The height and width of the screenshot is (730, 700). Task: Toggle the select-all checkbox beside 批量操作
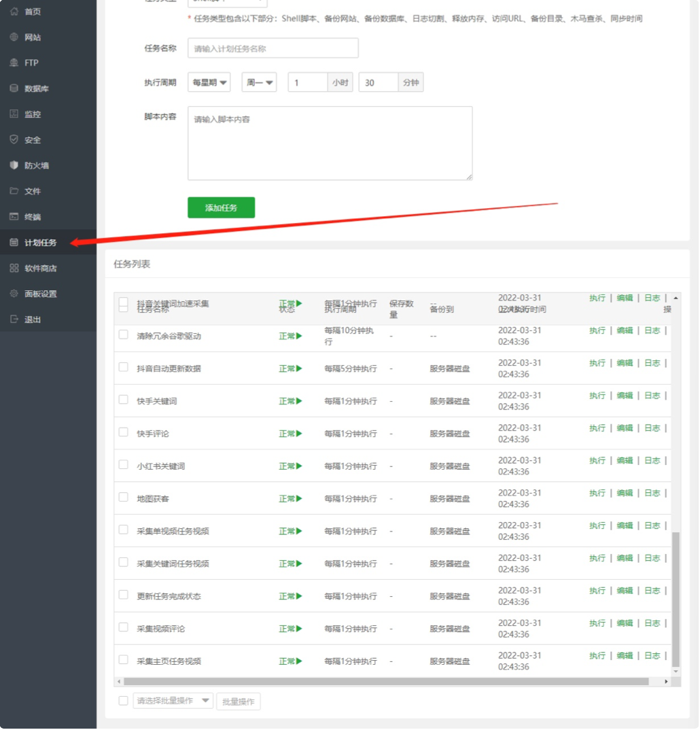(123, 701)
